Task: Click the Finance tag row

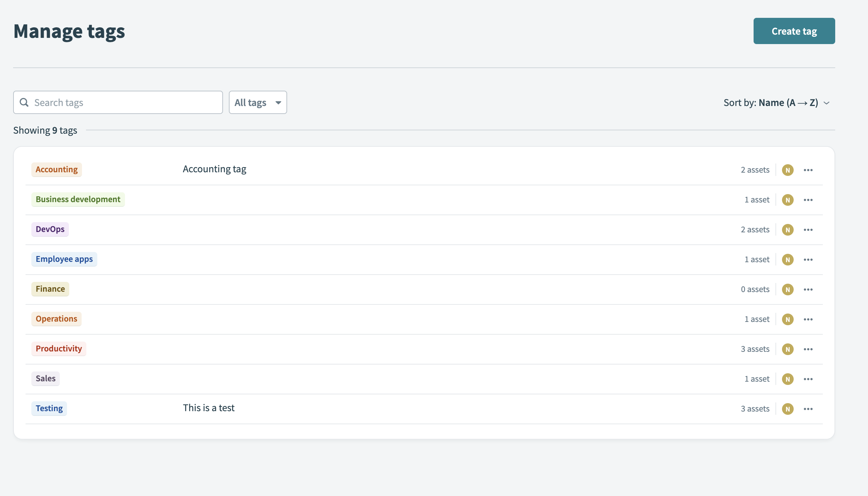Action: 424,289
